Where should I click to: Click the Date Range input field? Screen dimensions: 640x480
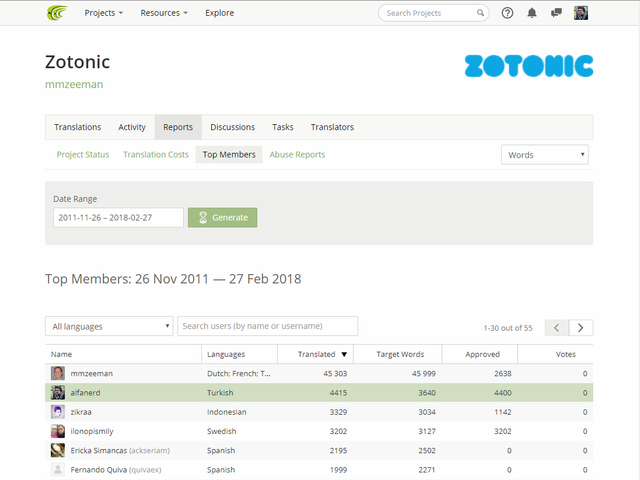pos(118,218)
